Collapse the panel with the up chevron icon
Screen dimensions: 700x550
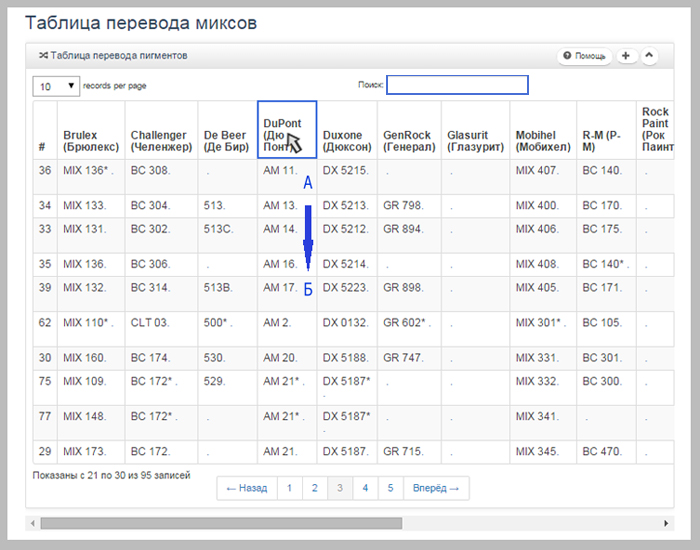[649, 56]
